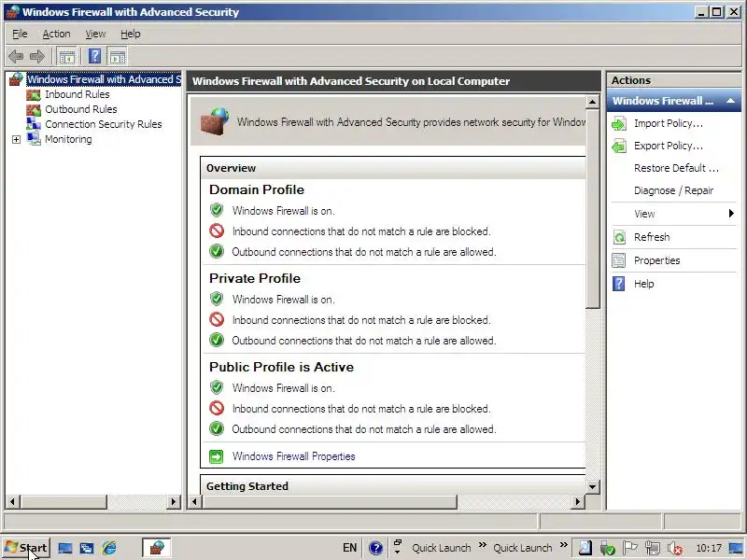Screen dimensions: 747x560
Task: Click center pane vertical scrollbar up arrow
Action: tap(592, 102)
